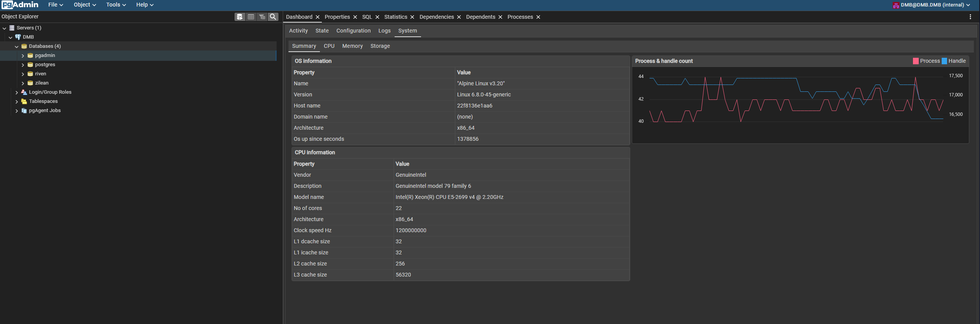
Task: Open the Logs sub-tab
Action: 385,31
